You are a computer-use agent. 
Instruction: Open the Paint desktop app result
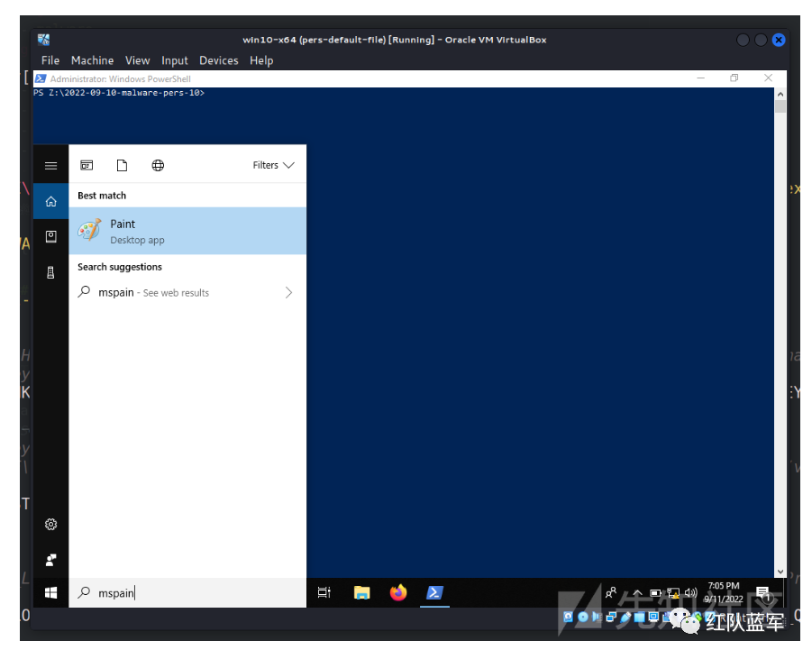187,231
